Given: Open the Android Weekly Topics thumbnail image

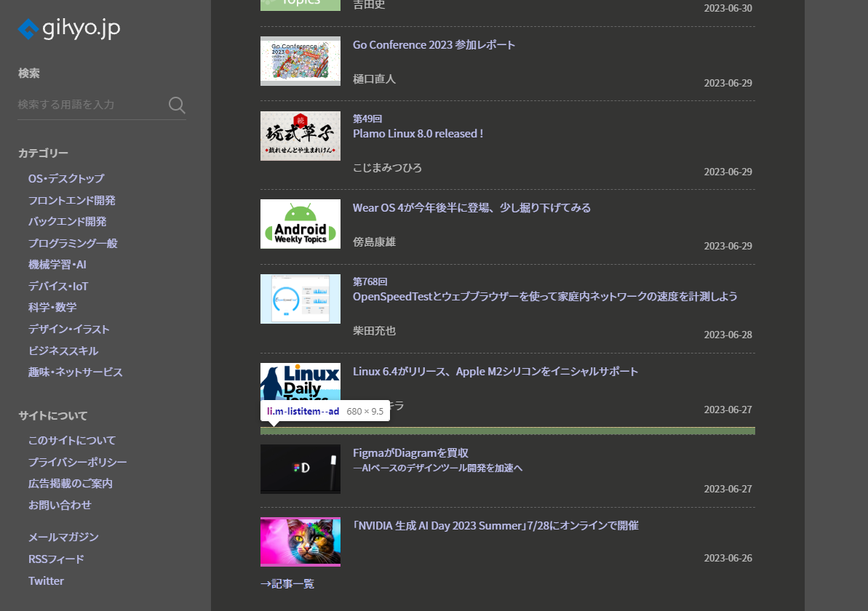Looking at the screenshot, I should pyautogui.click(x=300, y=223).
